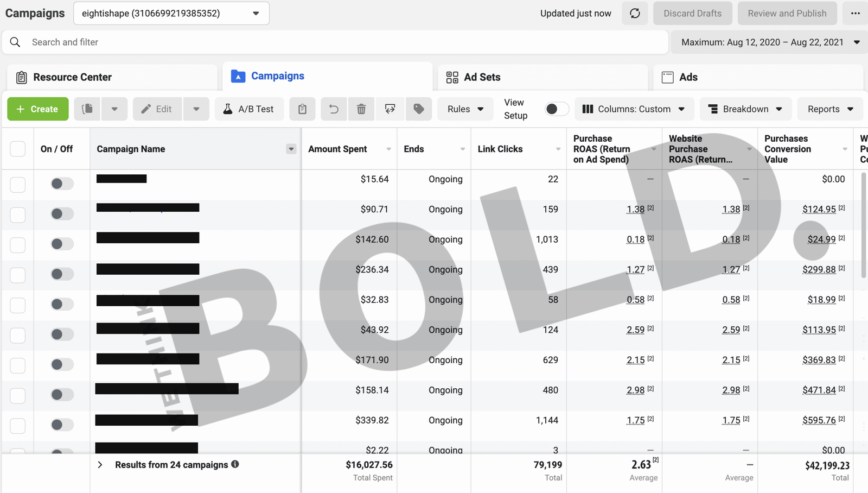Toggle the View Setup switch

point(556,109)
